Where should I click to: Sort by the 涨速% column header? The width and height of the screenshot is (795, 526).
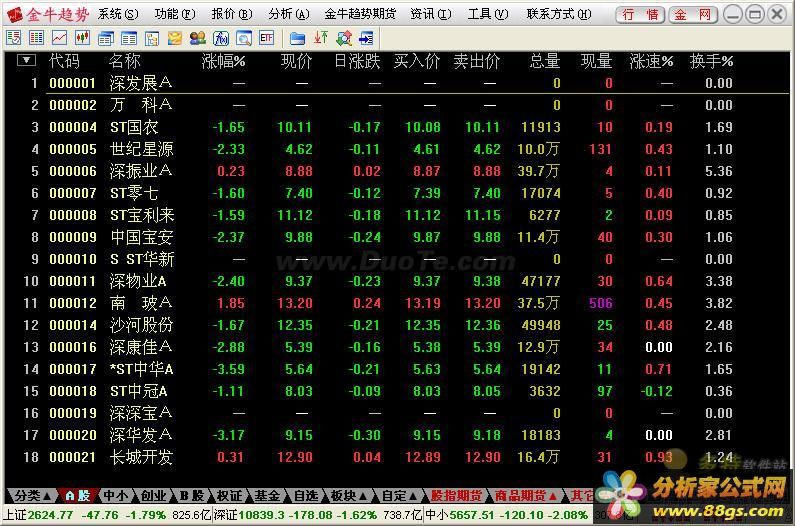651,61
